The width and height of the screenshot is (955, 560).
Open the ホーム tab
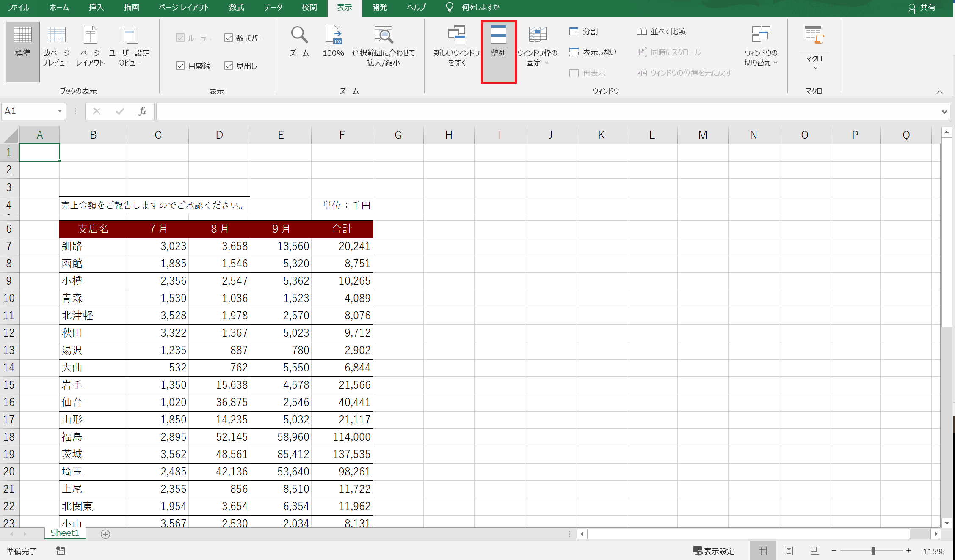(59, 8)
